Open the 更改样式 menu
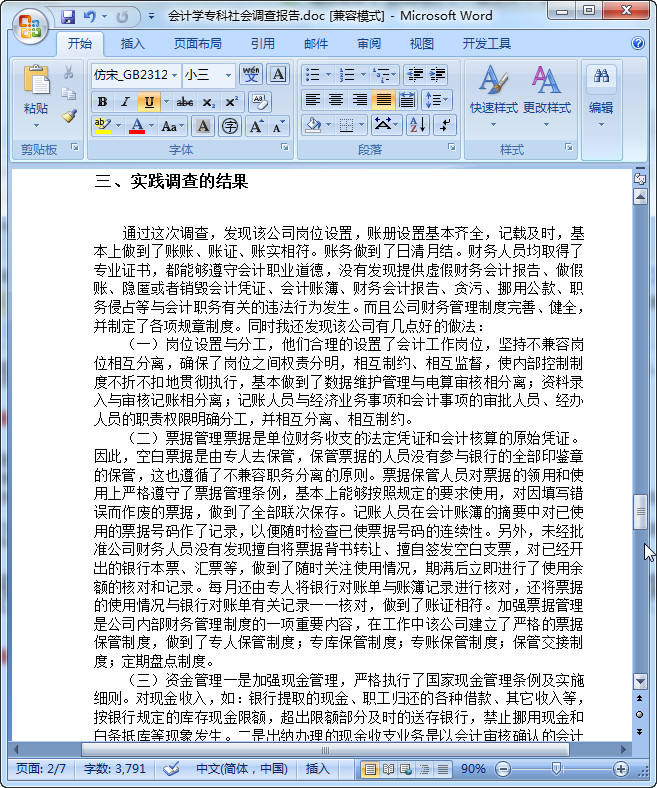Viewport: 657px width, 788px height. (547, 96)
